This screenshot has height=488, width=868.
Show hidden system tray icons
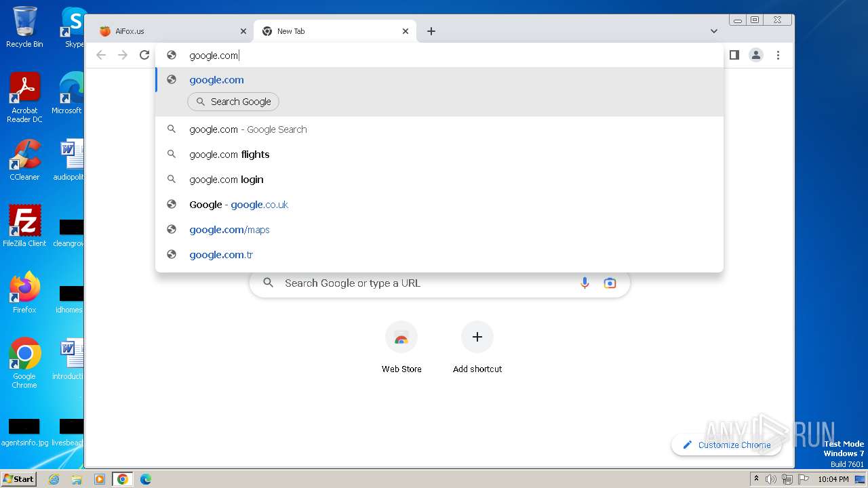[x=757, y=479]
